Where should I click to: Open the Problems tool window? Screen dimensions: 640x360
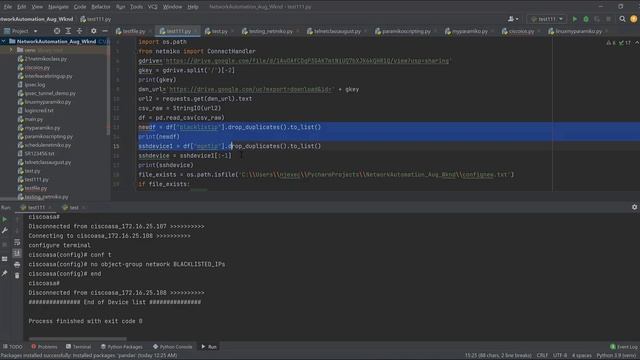(44, 347)
